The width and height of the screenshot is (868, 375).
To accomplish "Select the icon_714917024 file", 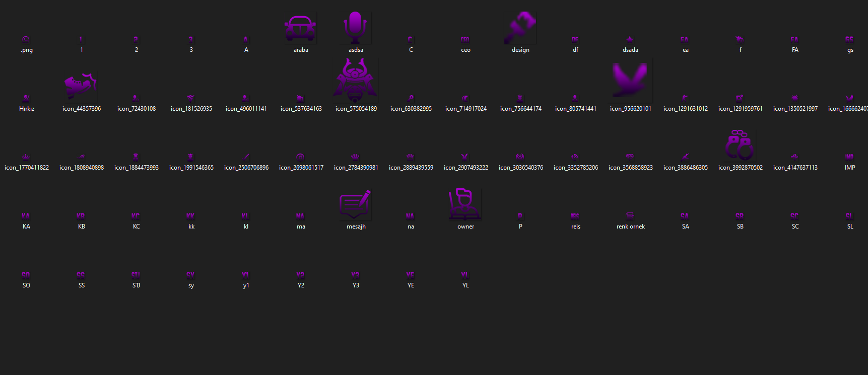I will (465, 98).
